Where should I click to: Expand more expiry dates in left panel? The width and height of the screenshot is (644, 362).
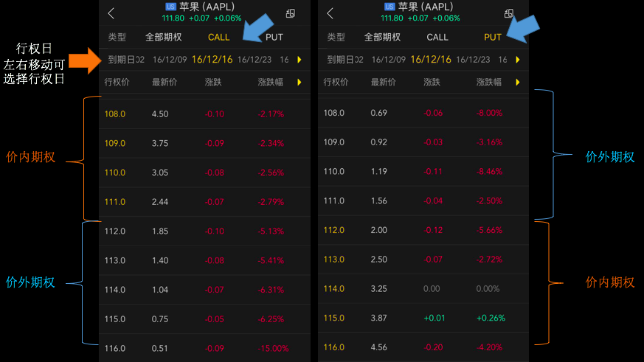pyautogui.click(x=300, y=60)
